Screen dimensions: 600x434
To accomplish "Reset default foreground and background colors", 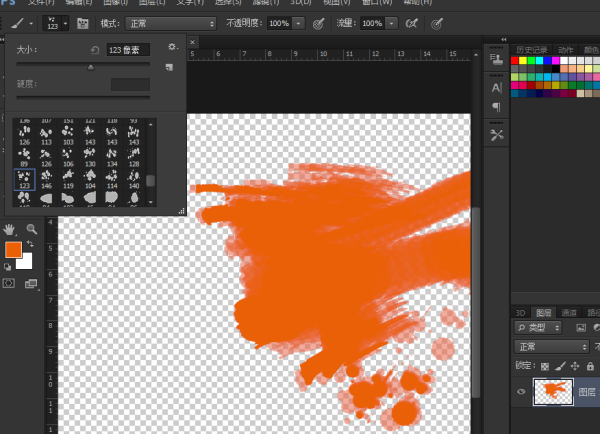I will [x=7, y=267].
